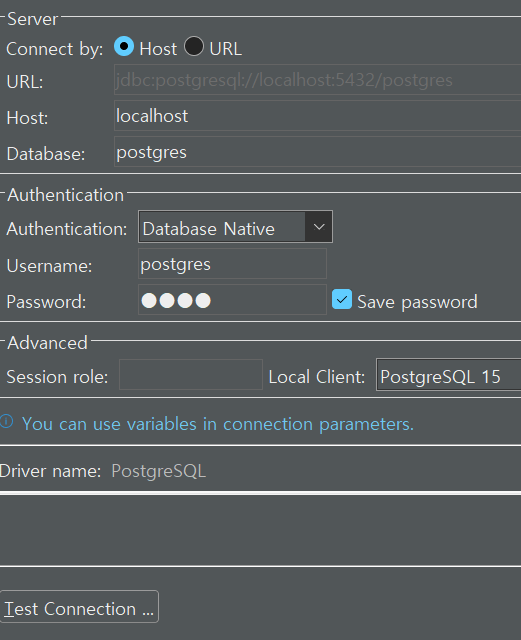The width and height of the screenshot is (521, 640).
Task: Click the variables in connection parameters link
Action: click(x=218, y=424)
